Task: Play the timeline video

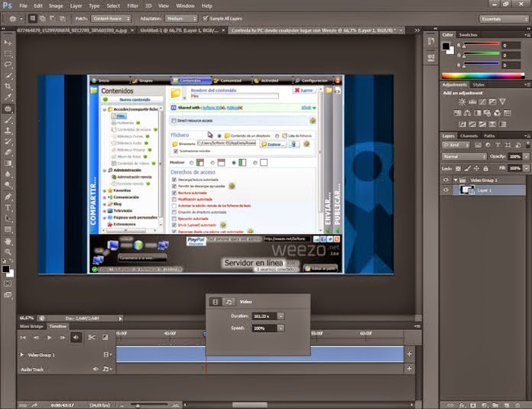Action: point(50,337)
